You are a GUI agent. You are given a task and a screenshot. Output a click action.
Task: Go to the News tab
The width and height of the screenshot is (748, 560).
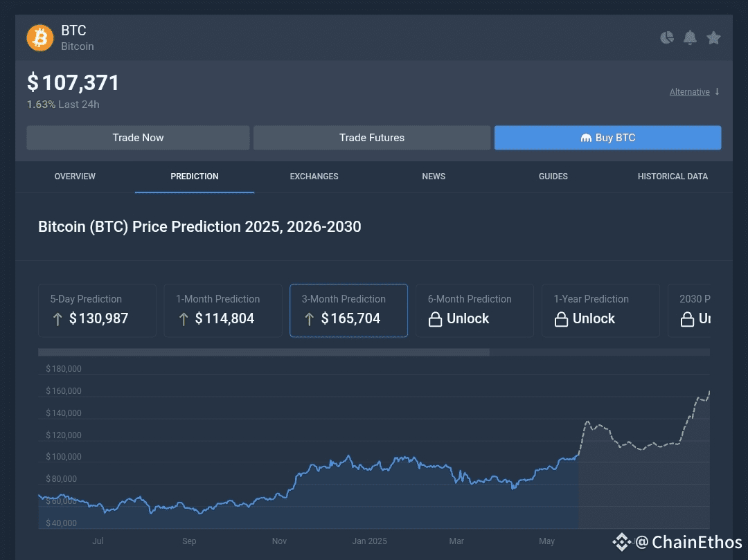[x=434, y=177]
